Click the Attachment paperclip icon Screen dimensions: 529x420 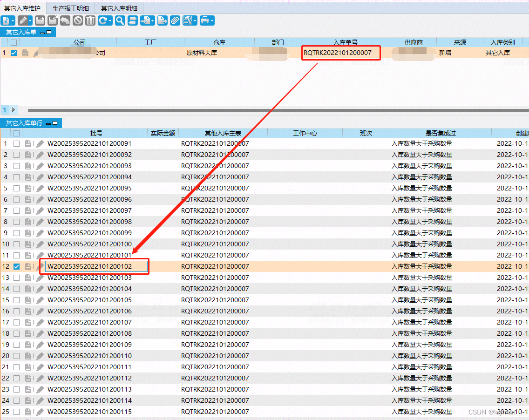coord(175,20)
